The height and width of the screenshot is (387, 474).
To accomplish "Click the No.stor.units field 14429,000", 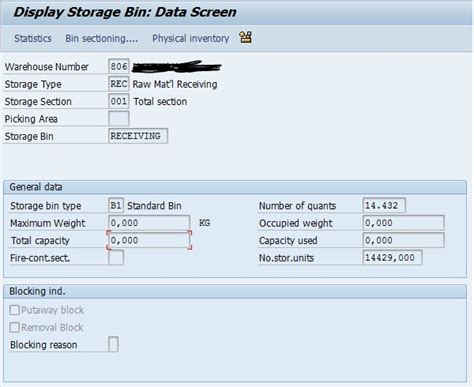I will pyautogui.click(x=392, y=257).
